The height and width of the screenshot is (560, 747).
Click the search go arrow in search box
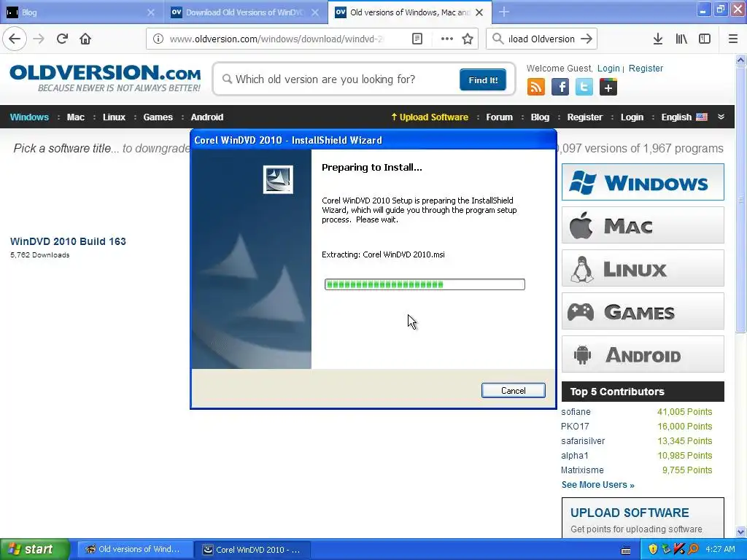coord(587,39)
